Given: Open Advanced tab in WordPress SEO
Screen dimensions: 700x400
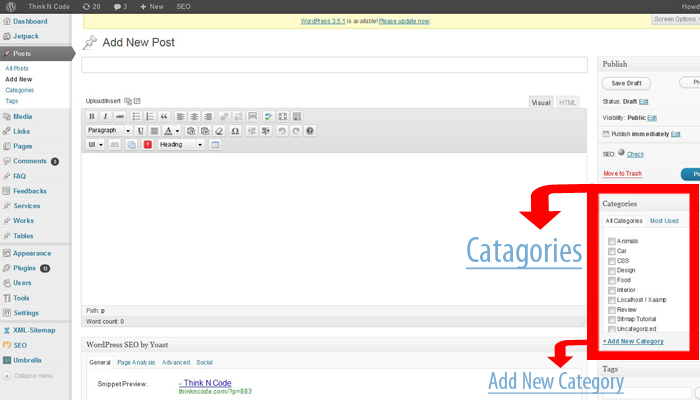Looking at the screenshot, I should click(176, 362).
